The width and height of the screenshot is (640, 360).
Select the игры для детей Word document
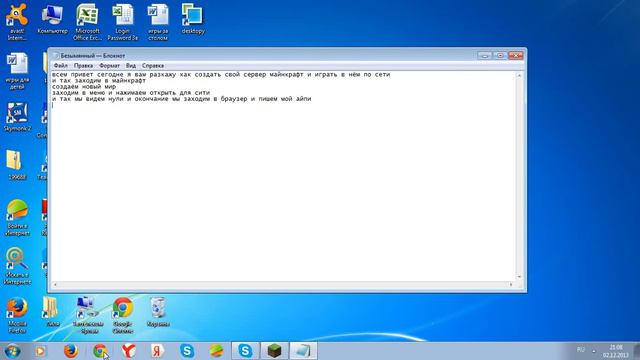pyautogui.click(x=17, y=71)
